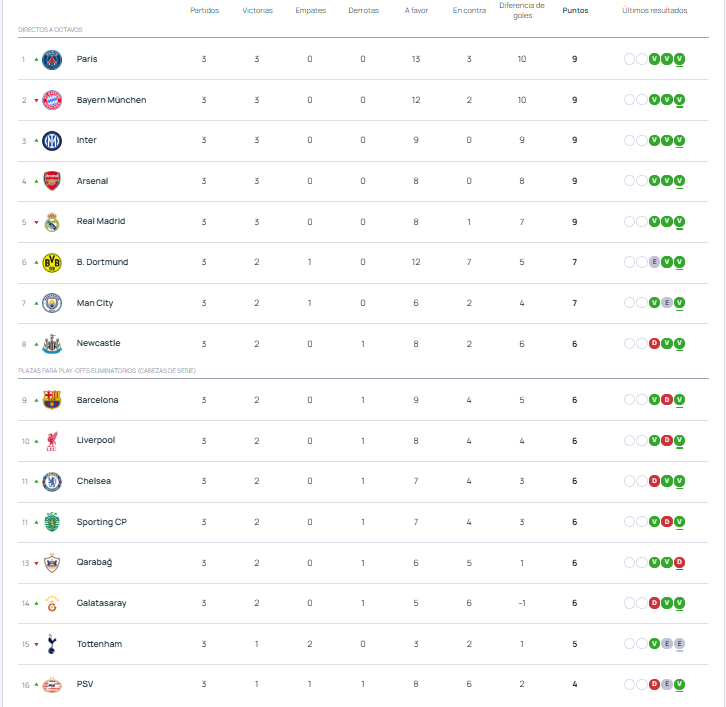Click the B. Dortmund crest
726x707 pixels.
52,262
